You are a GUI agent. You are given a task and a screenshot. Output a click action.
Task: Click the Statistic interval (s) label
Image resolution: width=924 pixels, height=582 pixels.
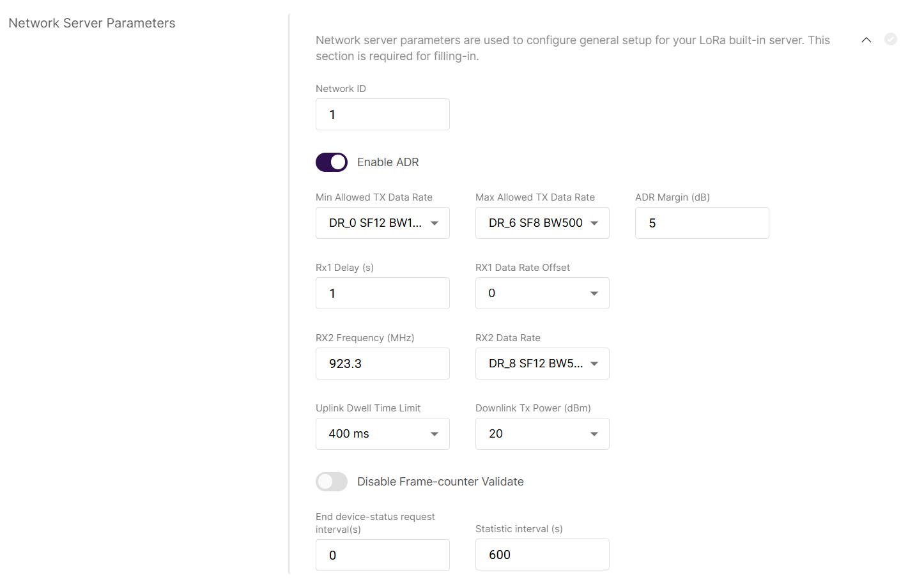point(519,529)
